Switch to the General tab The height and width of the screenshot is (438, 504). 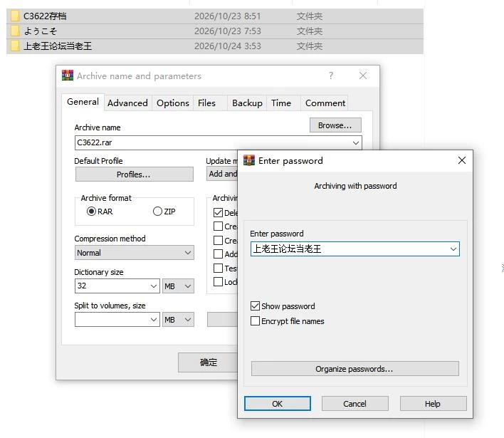(x=83, y=102)
